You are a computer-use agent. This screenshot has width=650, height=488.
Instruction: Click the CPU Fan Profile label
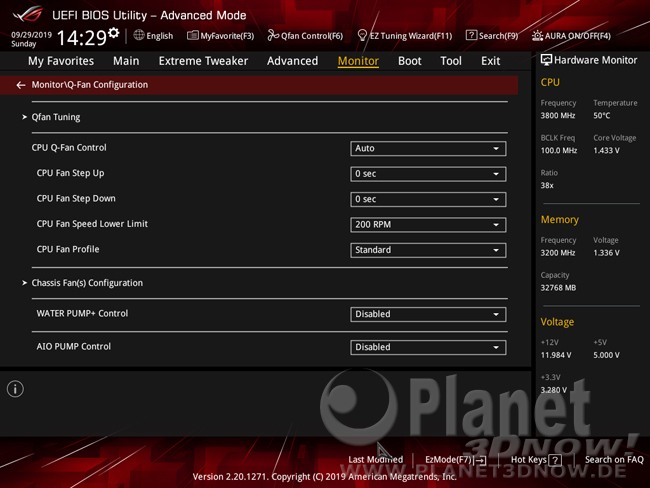pos(68,249)
